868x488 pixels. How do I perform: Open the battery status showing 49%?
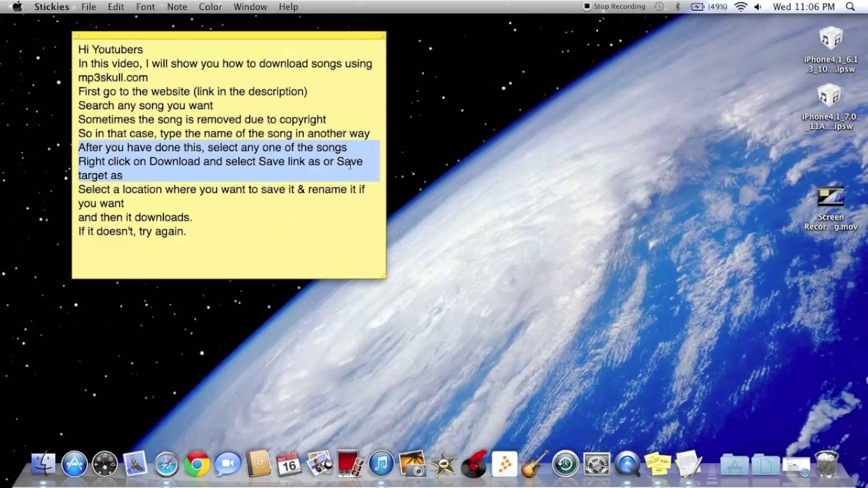click(709, 7)
